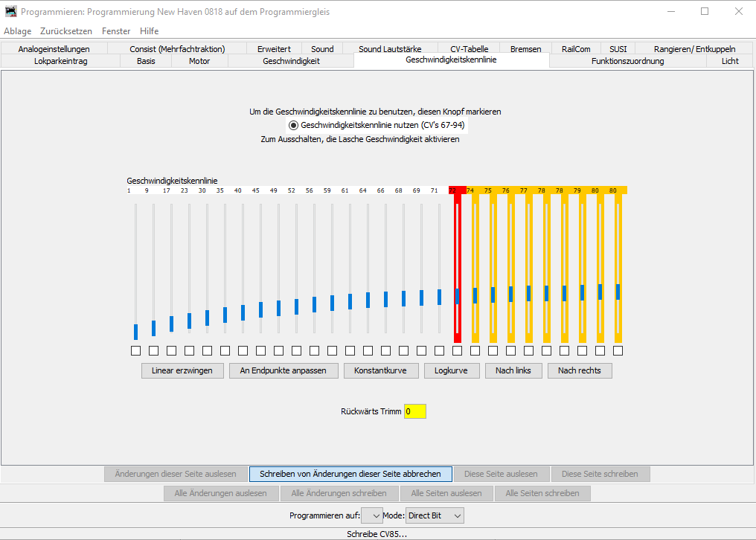Click the red highlighted speed step slider
756x540 pixels.
[x=457, y=296]
